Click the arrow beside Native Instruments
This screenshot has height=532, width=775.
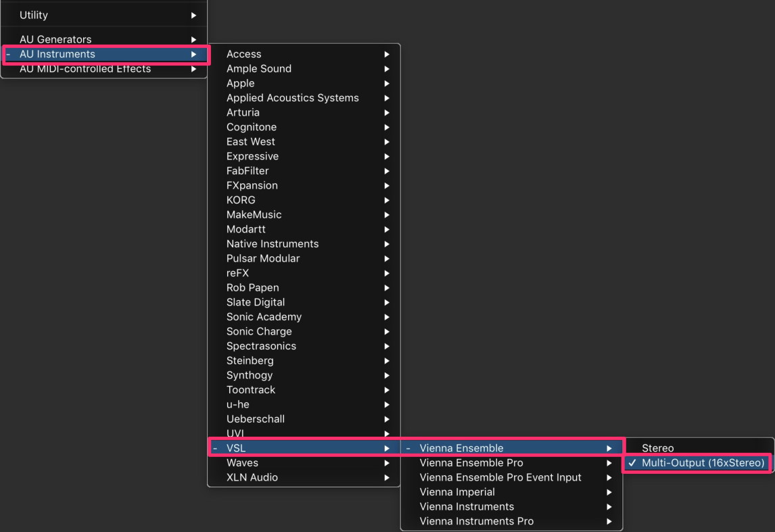[x=387, y=244]
